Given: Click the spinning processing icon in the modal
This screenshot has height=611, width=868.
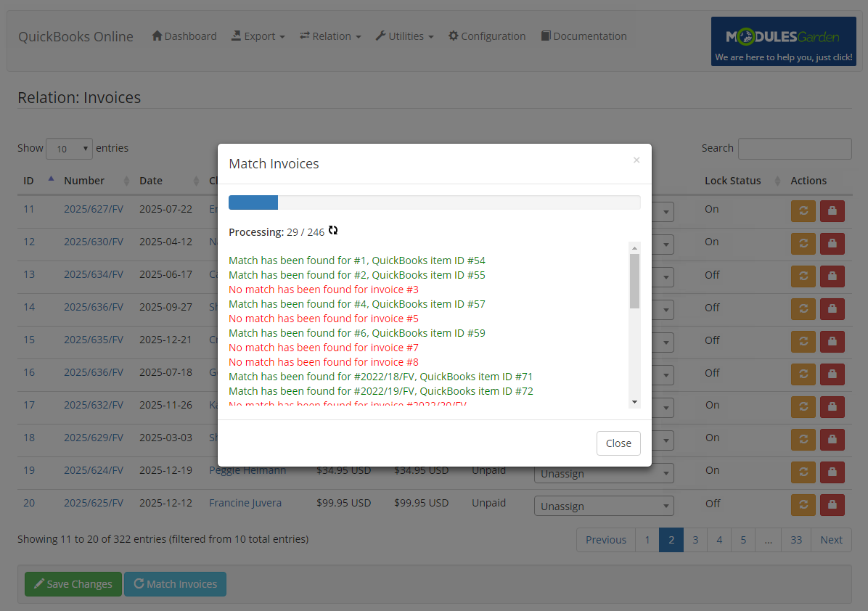Looking at the screenshot, I should [333, 230].
